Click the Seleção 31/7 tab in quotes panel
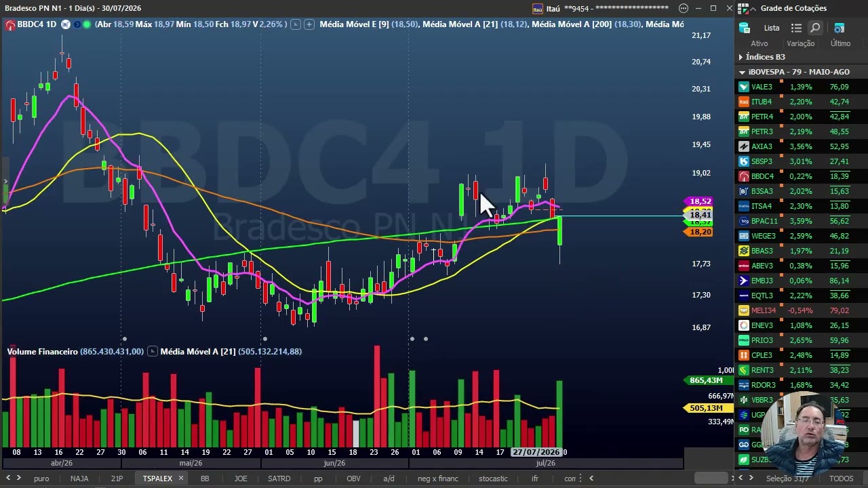868x488 pixels. 787,479
